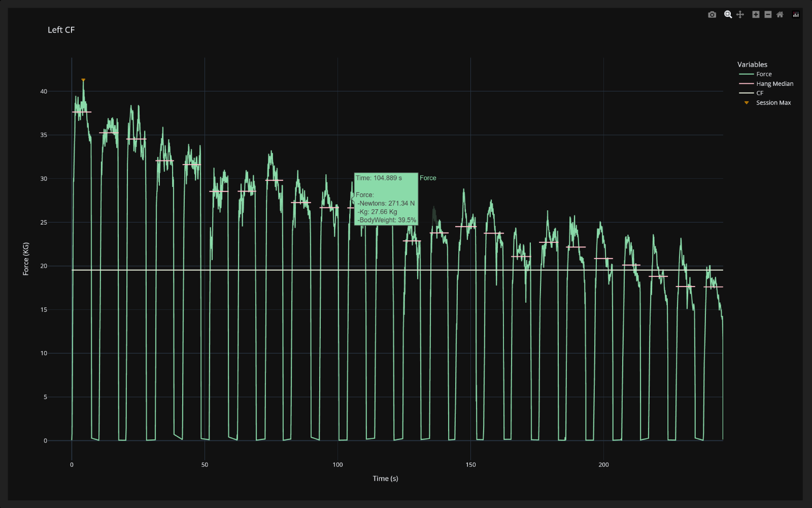Viewport: 812px width, 508px height.
Task: Click the orange Session Max marker on the plot
Action: point(83,80)
